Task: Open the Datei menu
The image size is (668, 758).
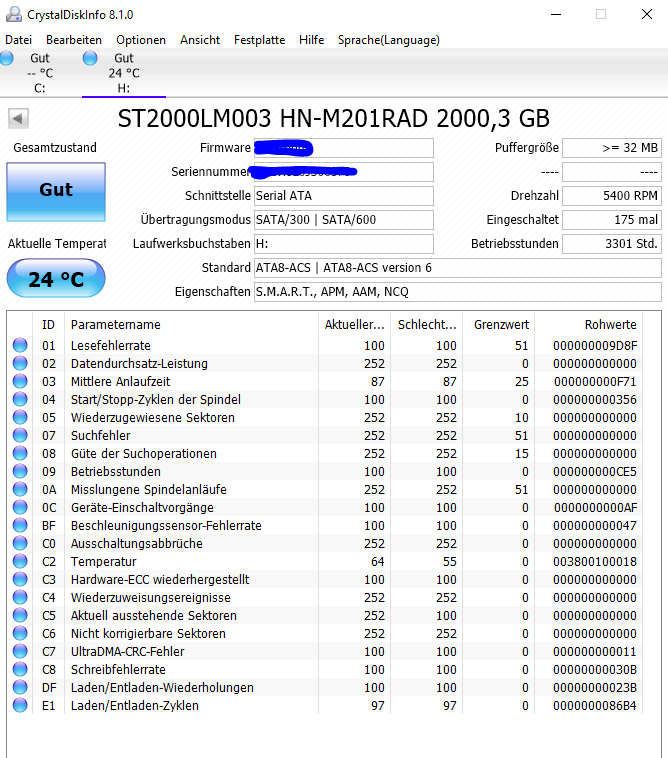Action: pos(18,40)
